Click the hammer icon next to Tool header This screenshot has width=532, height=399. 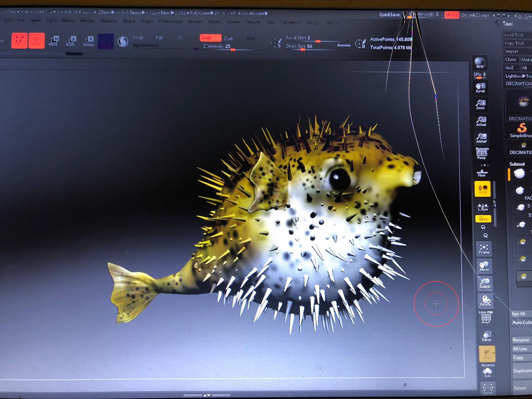point(497,23)
